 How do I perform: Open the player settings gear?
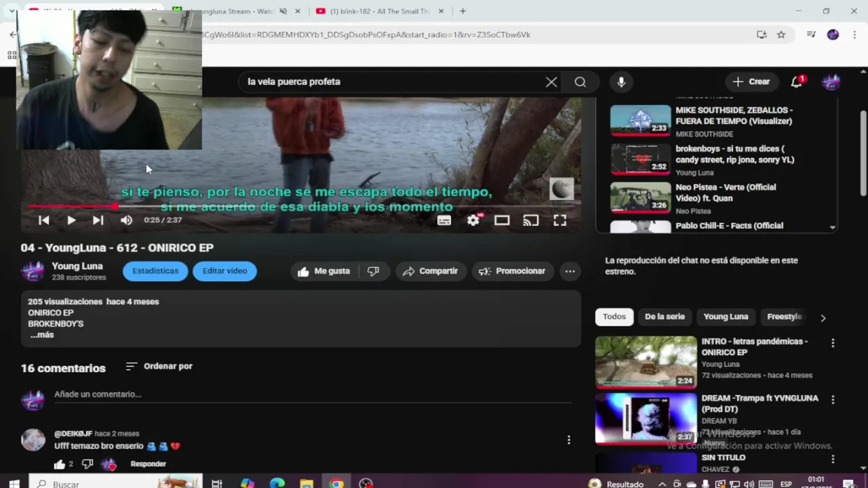pyautogui.click(x=473, y=220)
